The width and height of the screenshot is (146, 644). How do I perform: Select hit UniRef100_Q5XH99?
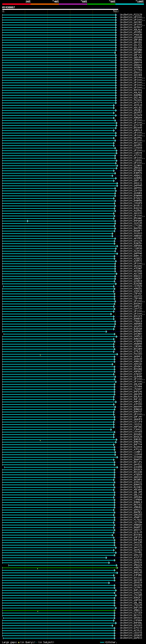click(131, 37)
